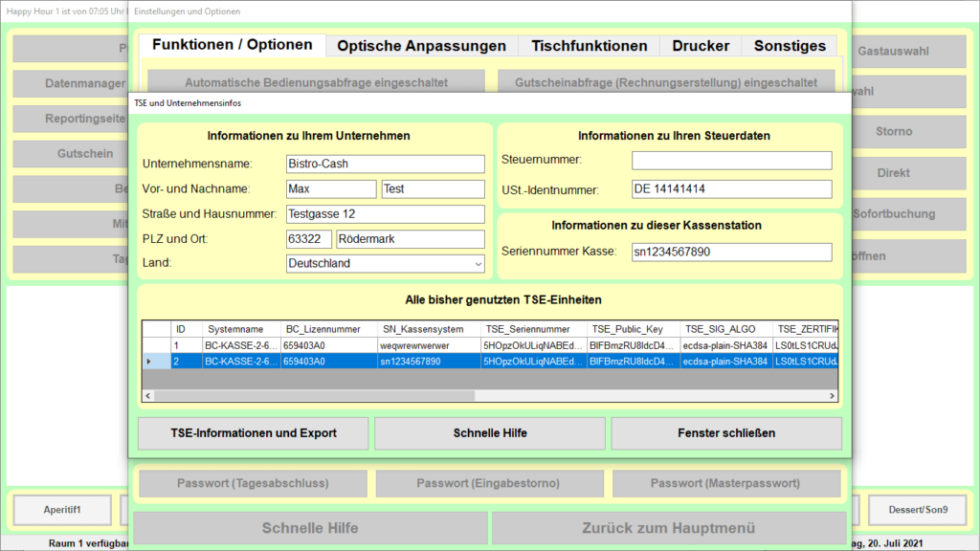Open the Tischfunktionen tab
Screen dimensions: 980x551
(589, 46)
